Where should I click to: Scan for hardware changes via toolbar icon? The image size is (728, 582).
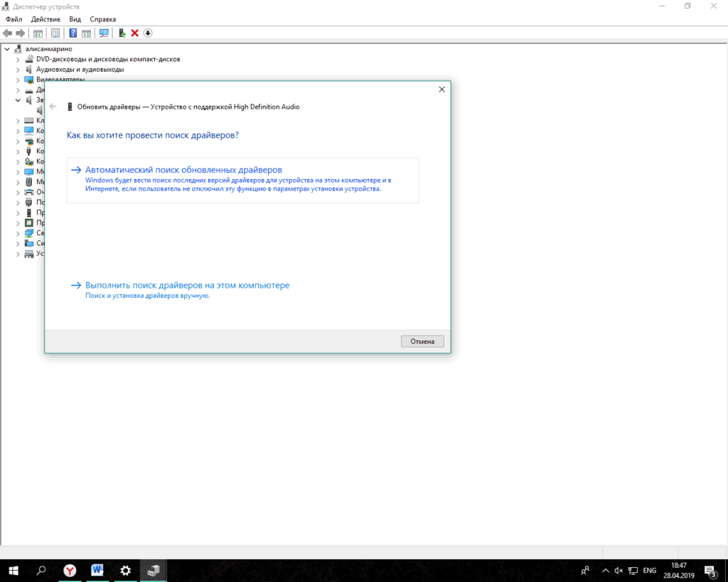point(102,33)
